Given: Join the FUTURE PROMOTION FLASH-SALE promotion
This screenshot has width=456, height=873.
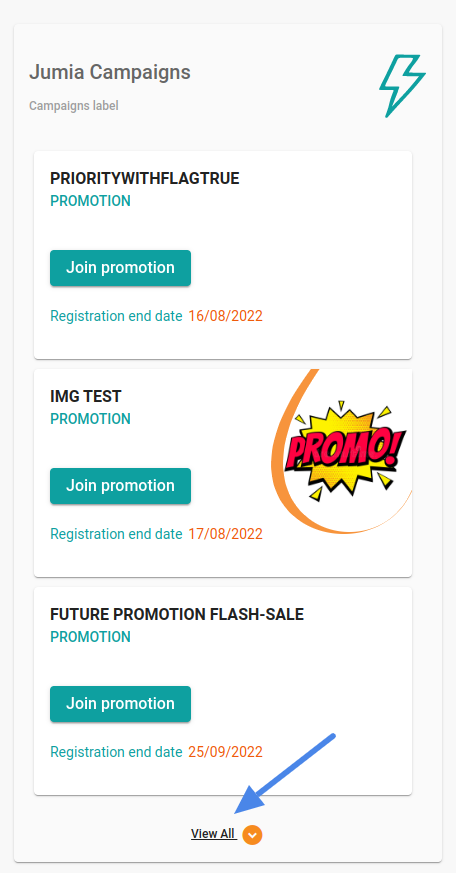Looking at the screenshot, I should tap(120, 704).
